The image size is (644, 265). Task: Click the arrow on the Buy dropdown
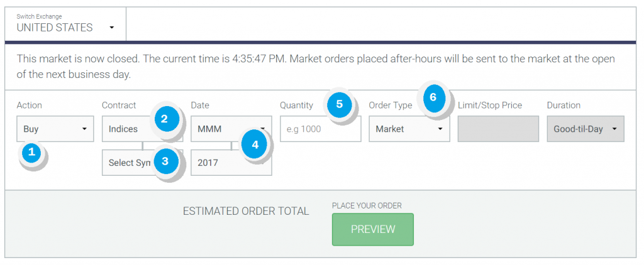85,129
